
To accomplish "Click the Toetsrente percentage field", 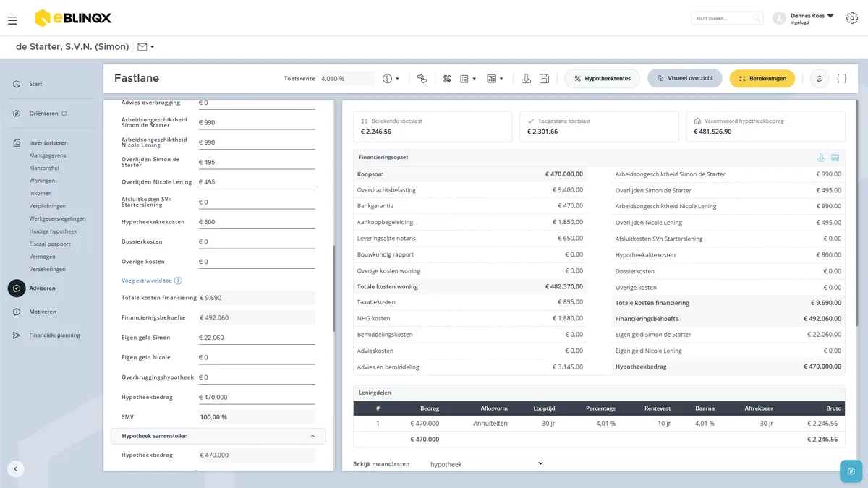I will (347, 79).
